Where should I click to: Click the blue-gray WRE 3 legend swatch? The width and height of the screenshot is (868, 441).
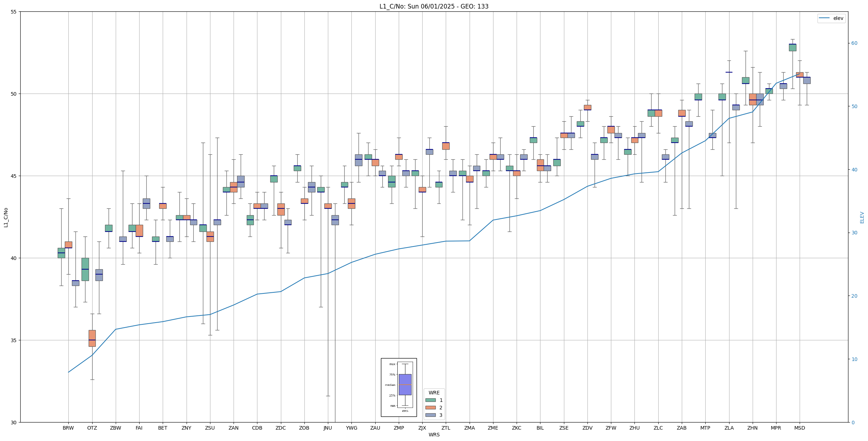[430, 415]
